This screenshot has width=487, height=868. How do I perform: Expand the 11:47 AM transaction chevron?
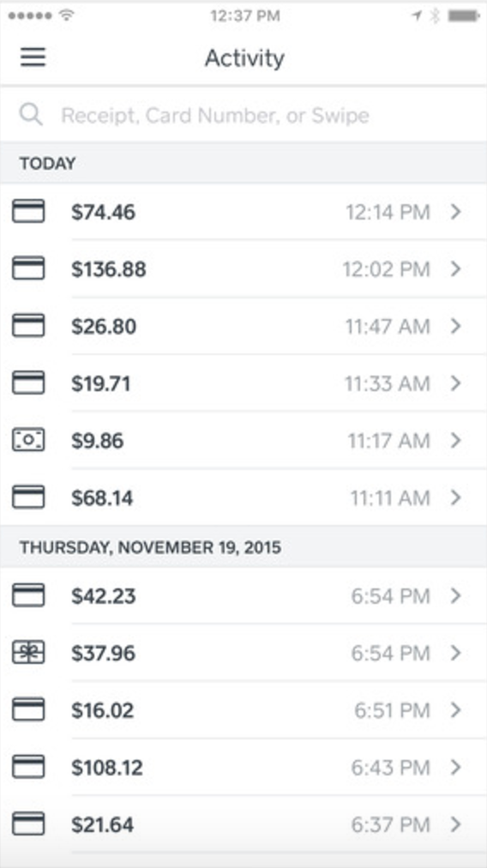point(455,326)
